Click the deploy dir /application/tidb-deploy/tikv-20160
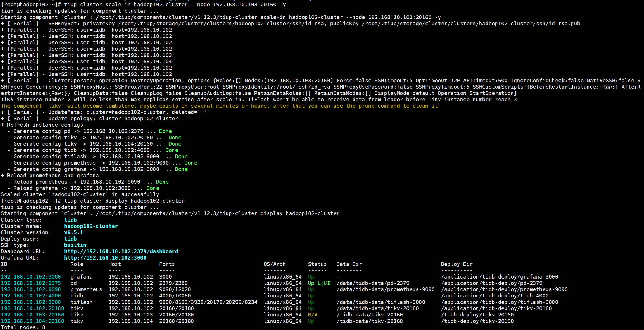The image size is (644, 330). [x=496, y=308]
